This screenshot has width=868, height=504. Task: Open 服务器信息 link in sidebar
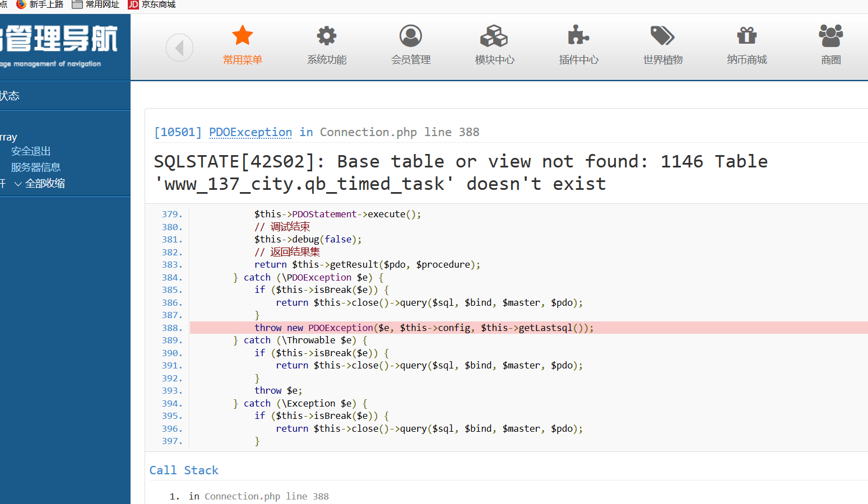point(35,167)
